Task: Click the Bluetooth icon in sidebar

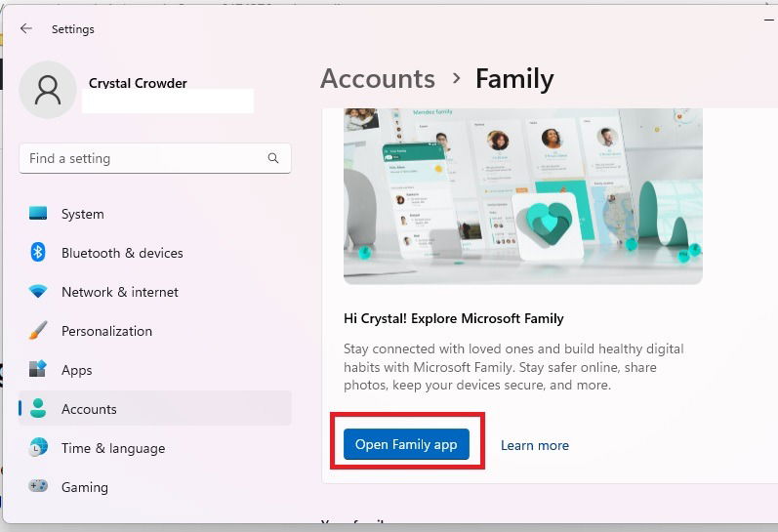Action: tap(38, 253)
